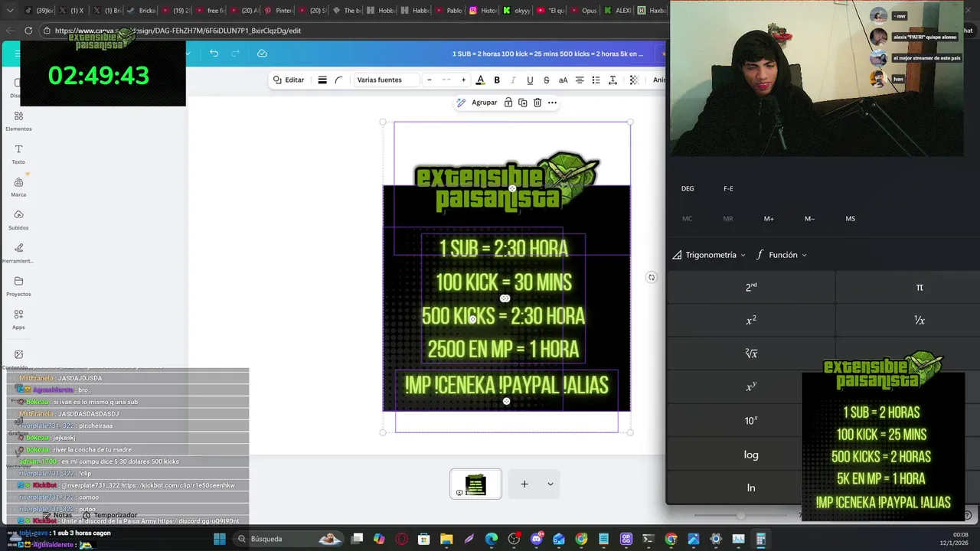Open the browser tab list chevron
This screenshot has height=551, width=980.
(x=10, y=11)
